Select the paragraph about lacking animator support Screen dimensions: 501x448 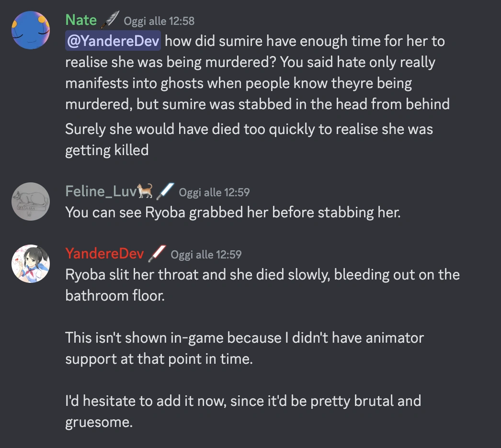pos(245,348)
